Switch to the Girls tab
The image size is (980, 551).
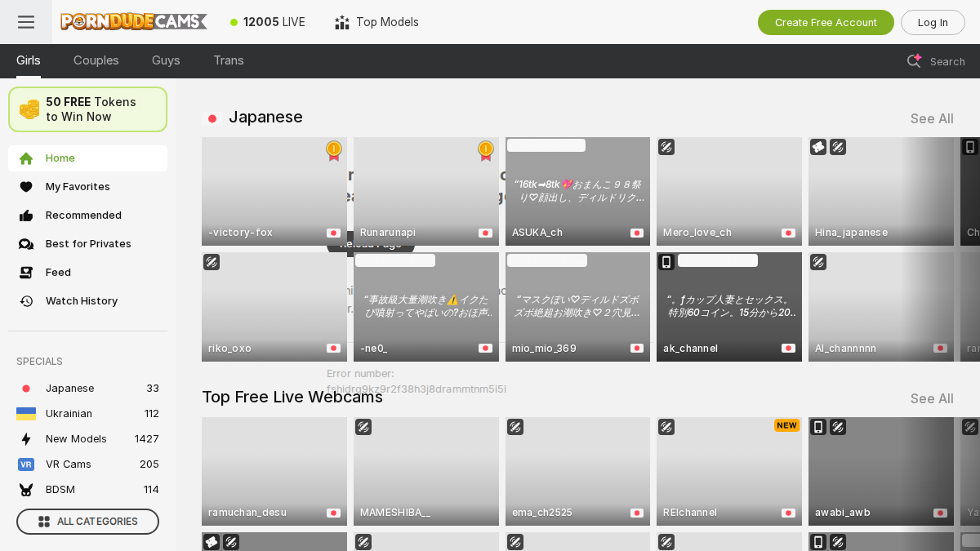[x=29, y=60]
